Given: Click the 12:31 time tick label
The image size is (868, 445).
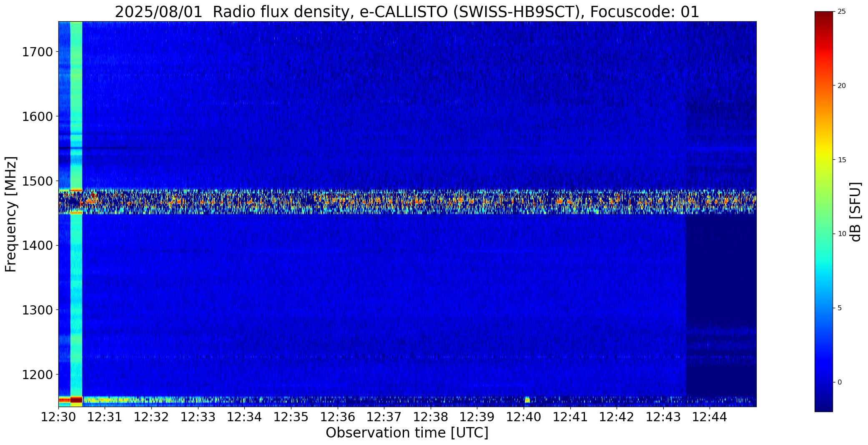Looking at the screenshot, I should (x=105, y=417).
